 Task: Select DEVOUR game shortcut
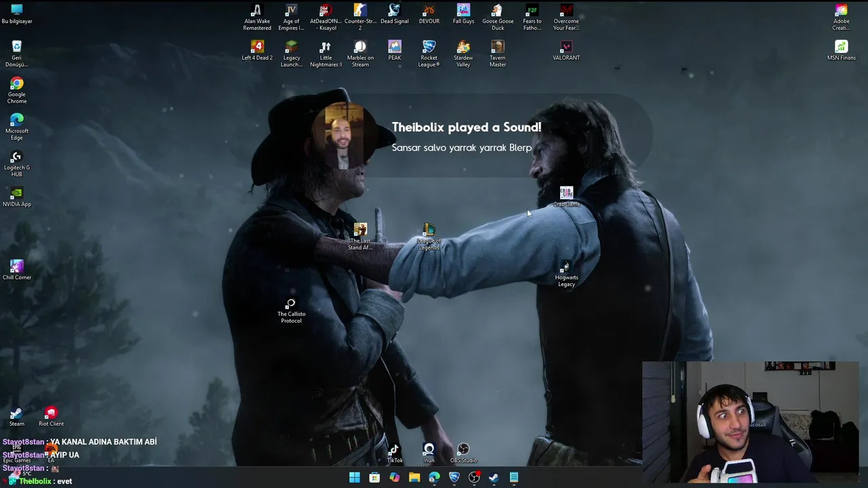pyautogui.click(x=429, y=15)
